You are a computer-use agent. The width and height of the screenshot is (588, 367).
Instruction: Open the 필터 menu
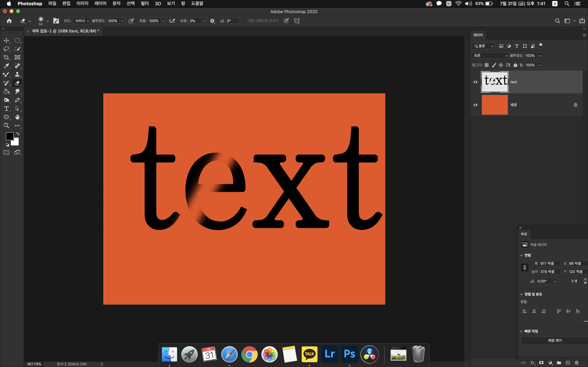(x=145, y=3)
